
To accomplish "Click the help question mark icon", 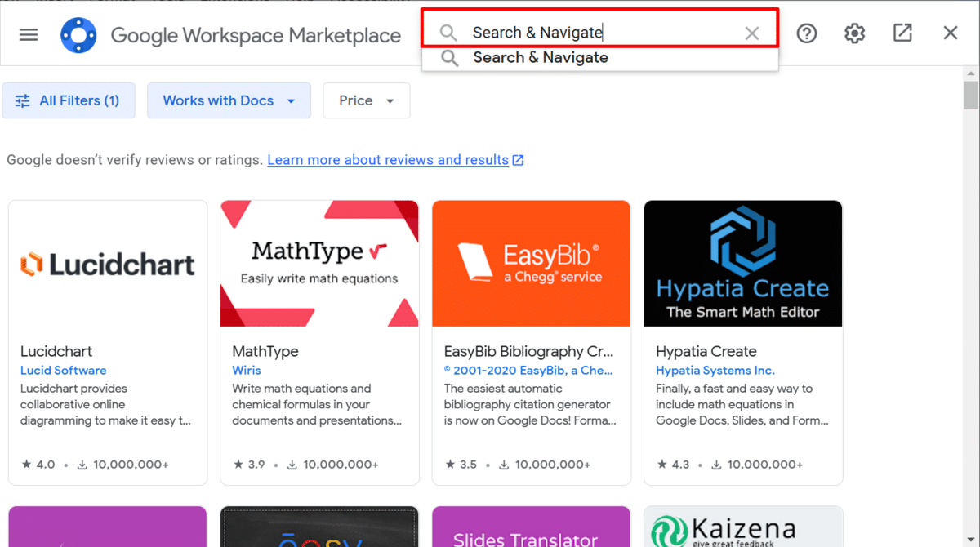I will [807, 33].
